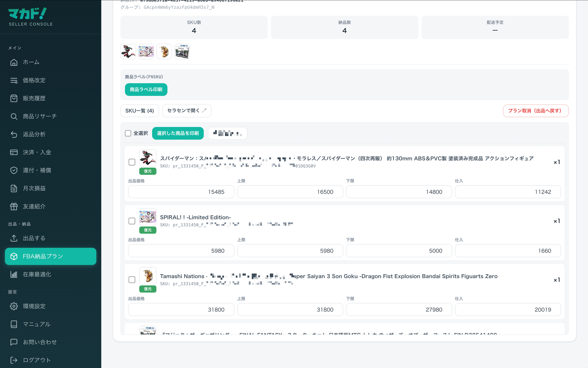Click the 下限 field showing 27980
Viewport: 588px width, 368px height.
tap(399, 309)
